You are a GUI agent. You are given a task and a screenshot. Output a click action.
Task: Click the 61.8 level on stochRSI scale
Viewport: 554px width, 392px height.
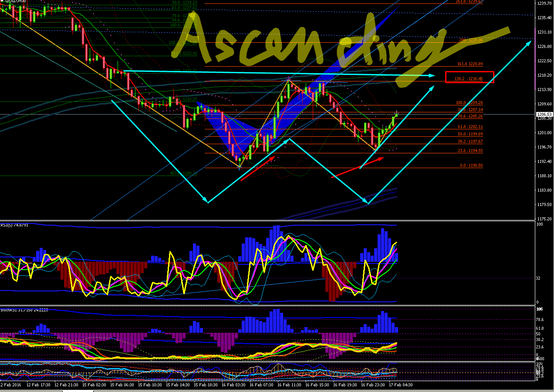pos(540,328)
